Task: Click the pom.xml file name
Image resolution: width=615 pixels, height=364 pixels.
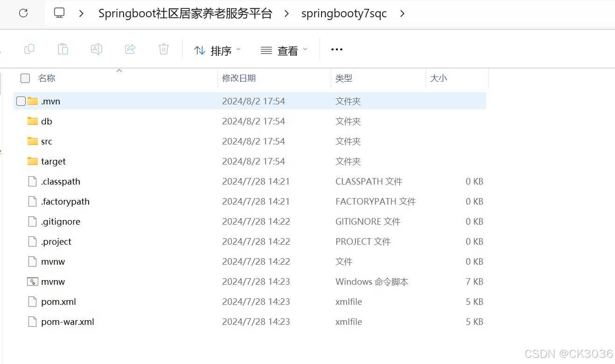Action: pyautogui.click(x=59, y=302)
